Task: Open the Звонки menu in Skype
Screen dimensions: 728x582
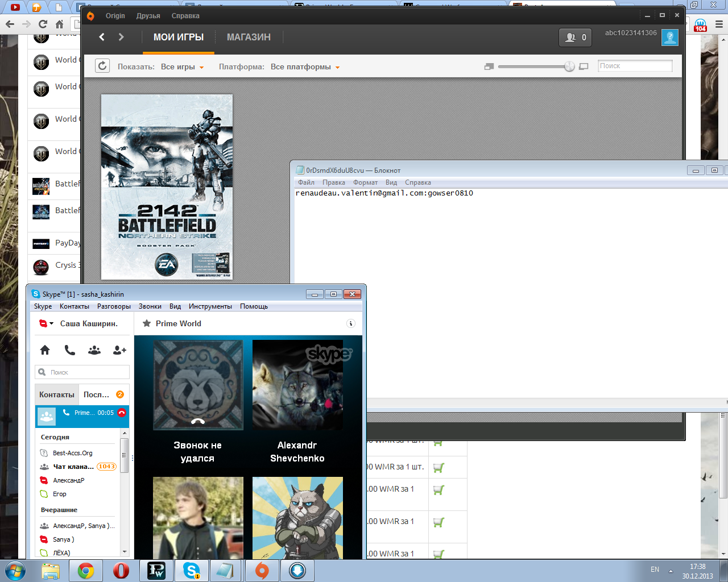Action: point(150,306)
